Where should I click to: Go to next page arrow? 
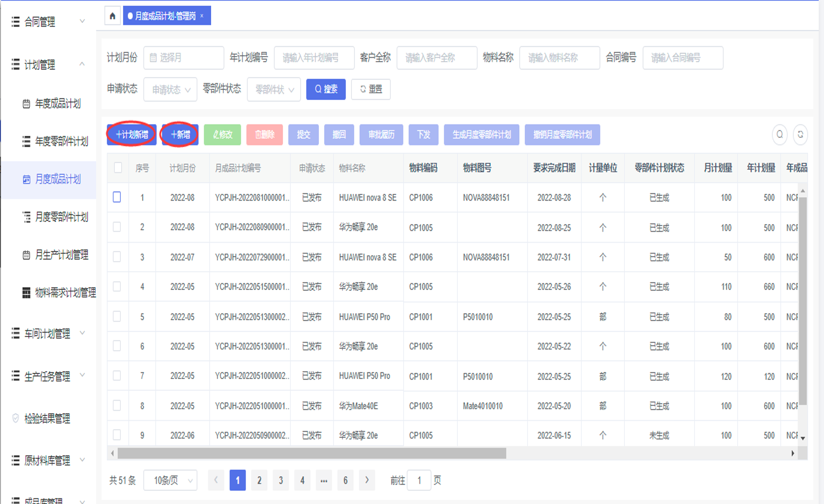367,480
